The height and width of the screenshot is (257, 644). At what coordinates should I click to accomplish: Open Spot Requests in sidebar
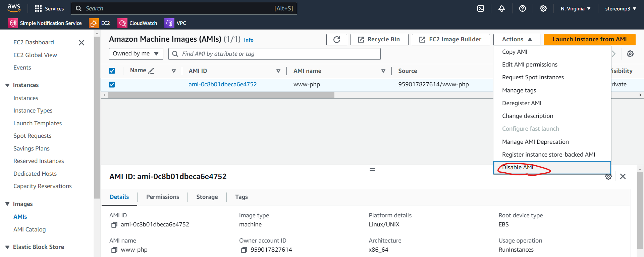33,136
